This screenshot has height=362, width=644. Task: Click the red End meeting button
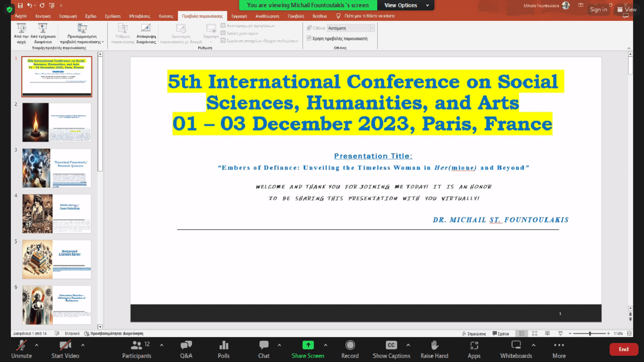point(624,349)
